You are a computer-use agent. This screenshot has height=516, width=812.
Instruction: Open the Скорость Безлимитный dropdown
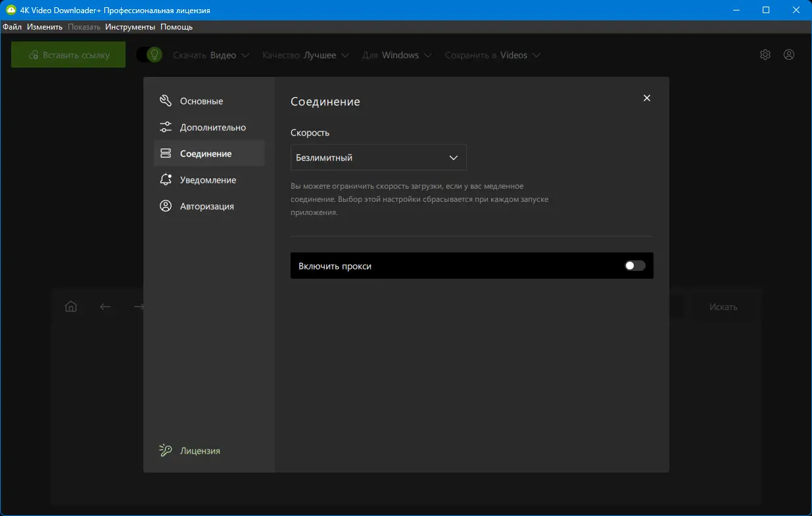pos(378,158)
